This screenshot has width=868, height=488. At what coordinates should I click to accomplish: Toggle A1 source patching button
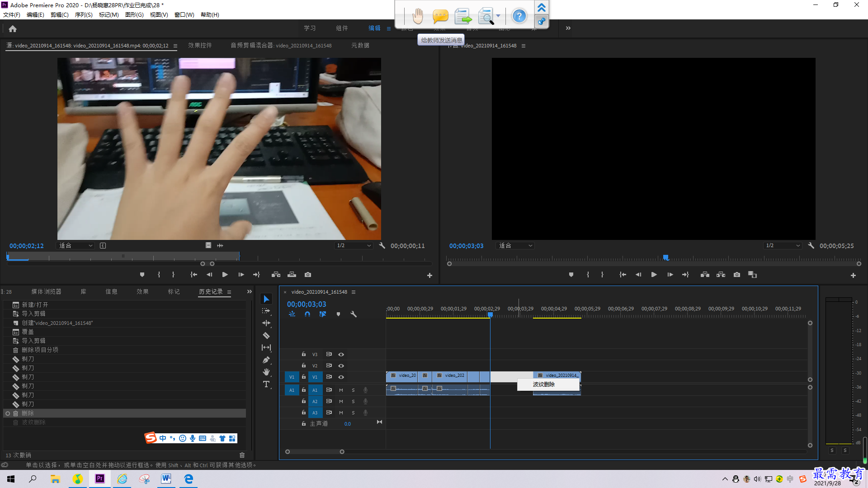pyautogui.click(x=292, y=390)
